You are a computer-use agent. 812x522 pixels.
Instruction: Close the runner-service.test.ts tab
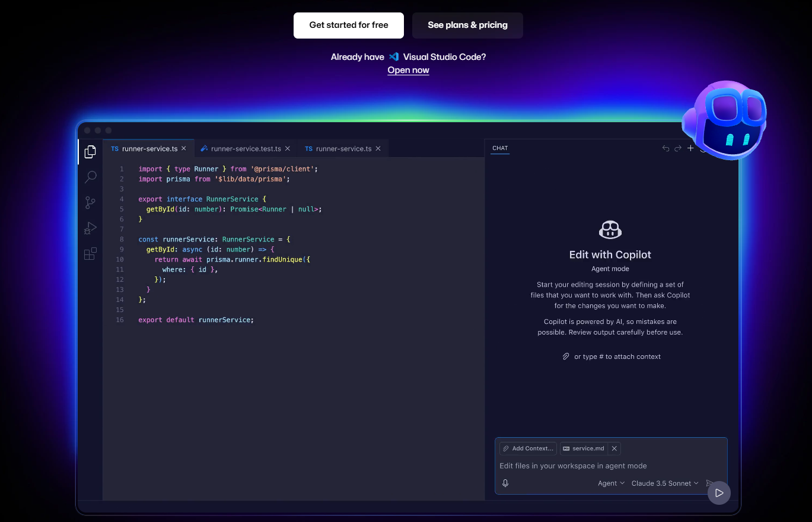pyautogui.click(x=288, y=148)
